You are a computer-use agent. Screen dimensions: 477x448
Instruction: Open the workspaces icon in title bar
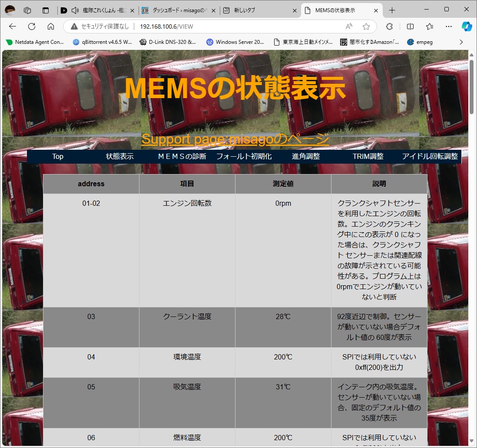point(27,10)
